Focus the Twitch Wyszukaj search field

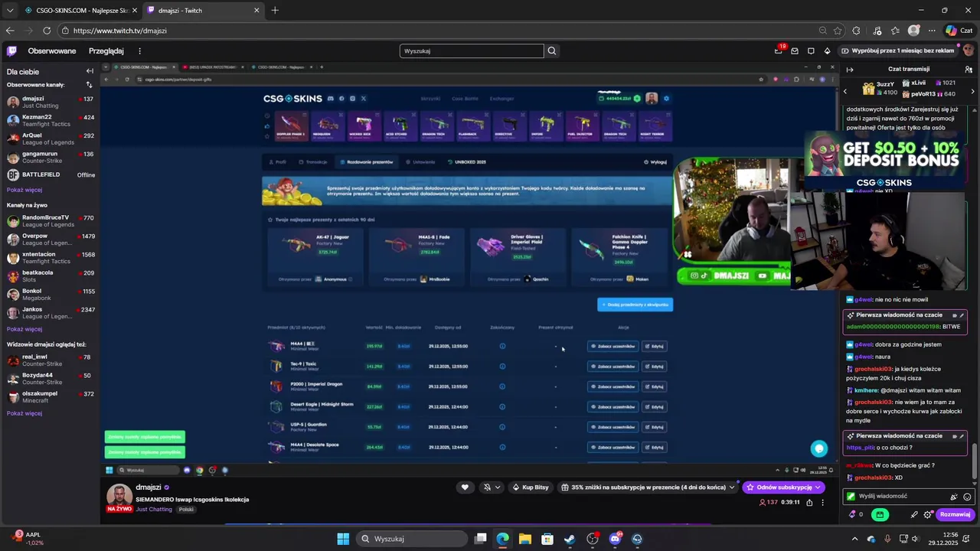[472, 51]
